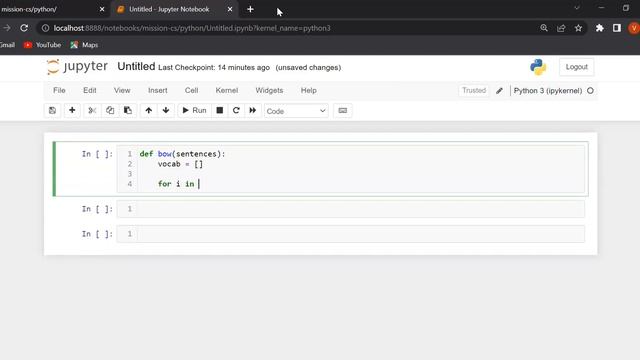Viewport: 640px width, 360px height.
Task: Open the Help menu
Action: [x=309, y=91]
